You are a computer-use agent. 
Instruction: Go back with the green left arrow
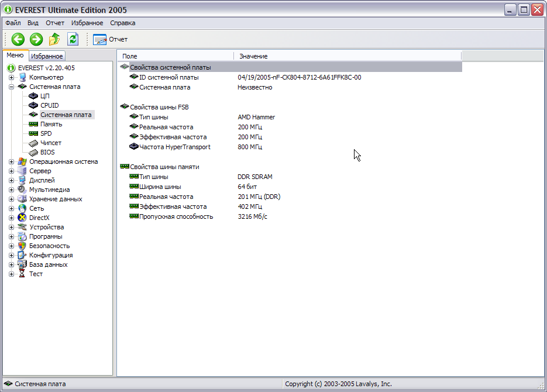[x=18, y=39]
